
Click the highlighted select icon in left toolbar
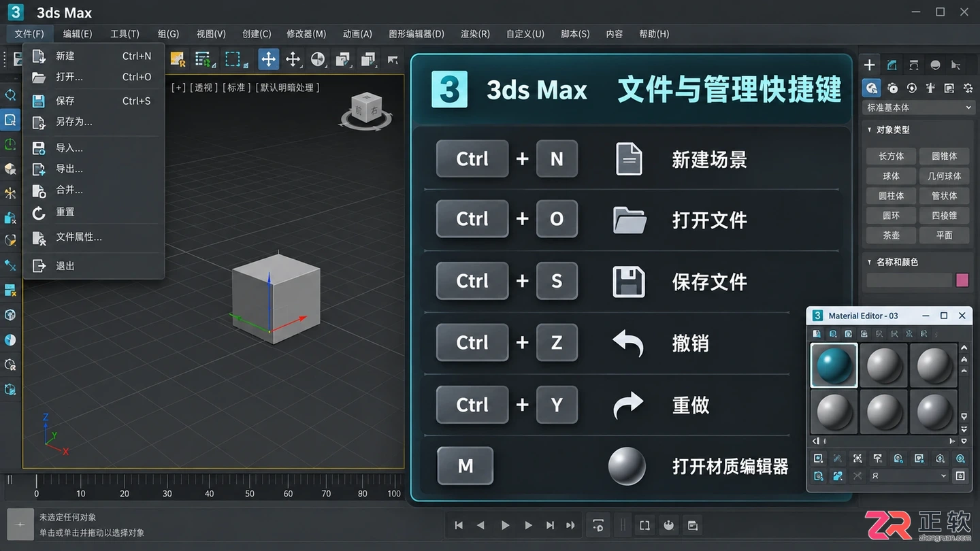(x=10, y=120)
